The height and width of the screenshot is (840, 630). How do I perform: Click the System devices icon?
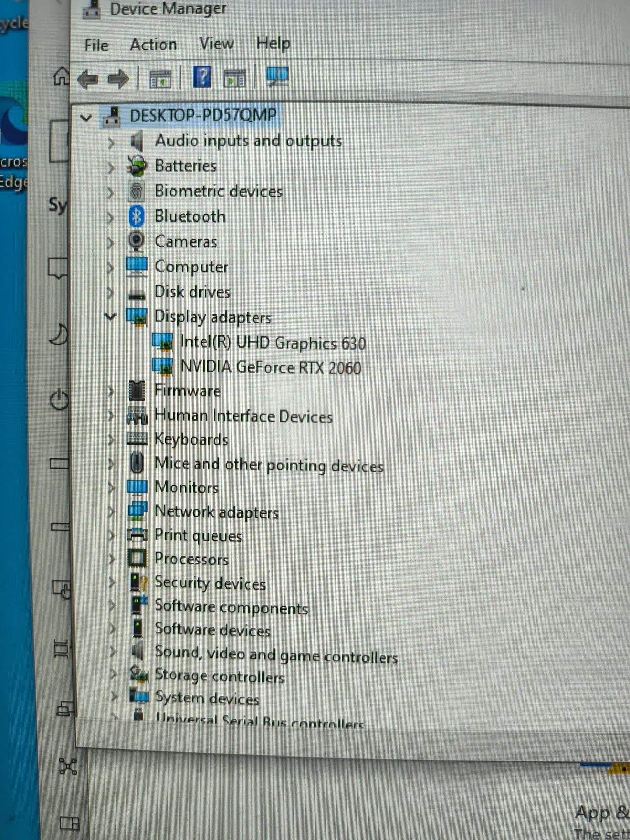[139, 696]
